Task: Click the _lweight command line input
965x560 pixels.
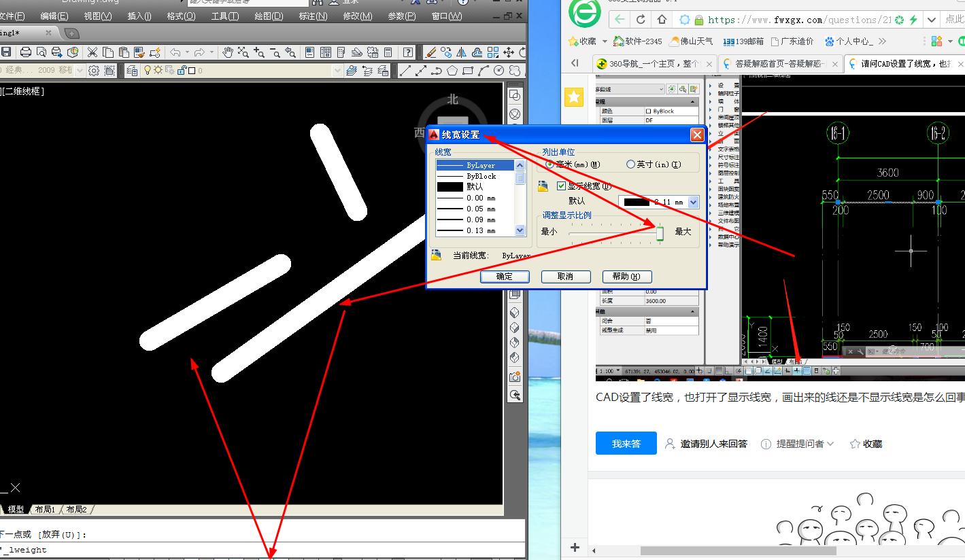Action: coord(262,550)
